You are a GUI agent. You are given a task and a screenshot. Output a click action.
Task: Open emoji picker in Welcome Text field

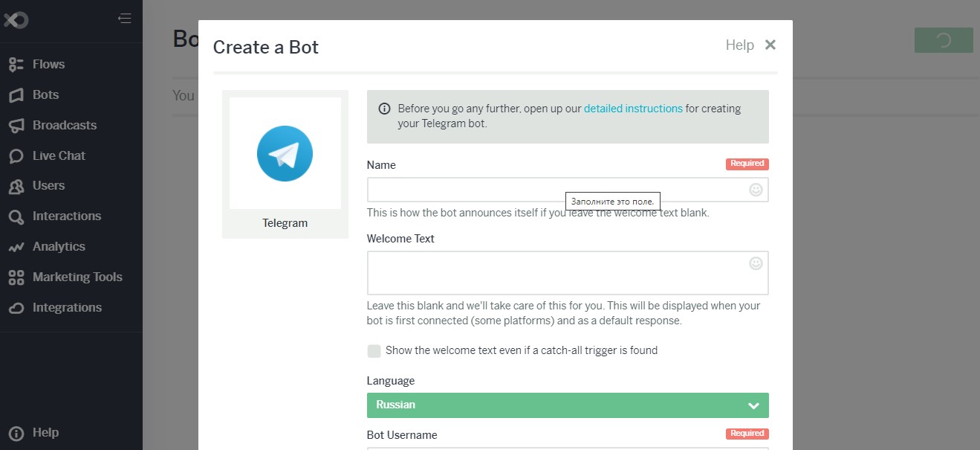pos(756,263)
